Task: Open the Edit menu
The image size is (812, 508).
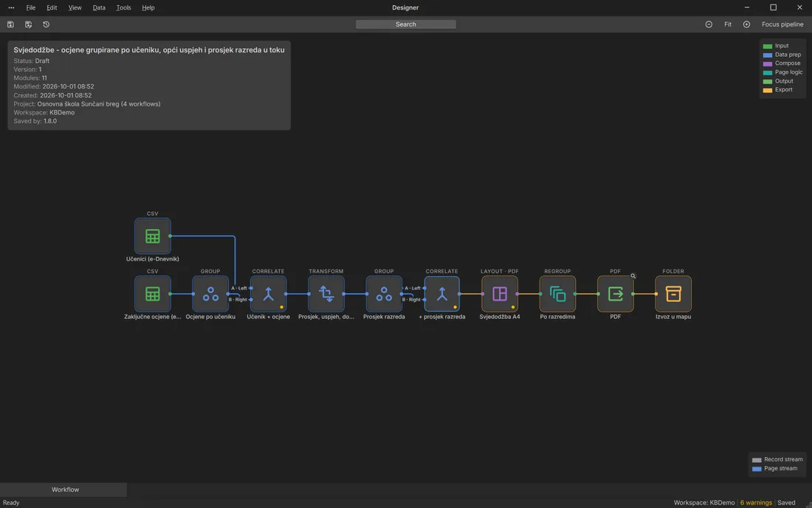Action: click(52, 8)
